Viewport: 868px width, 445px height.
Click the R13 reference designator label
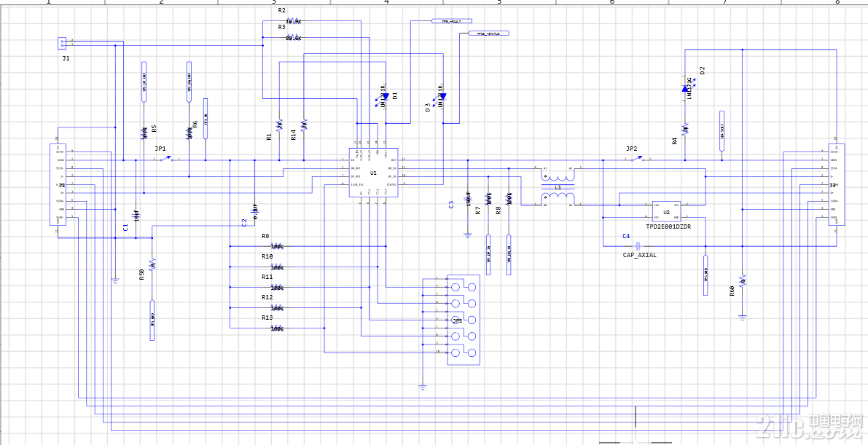267,318
